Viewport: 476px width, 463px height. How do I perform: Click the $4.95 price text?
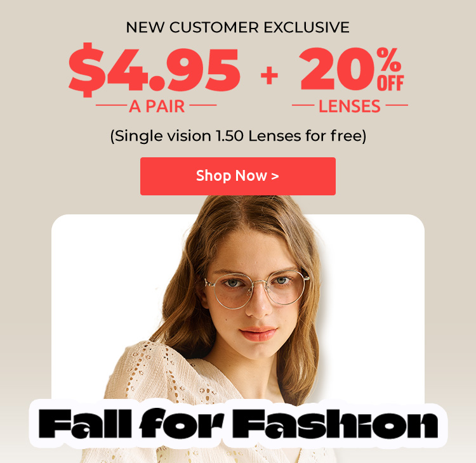(155, 70)
